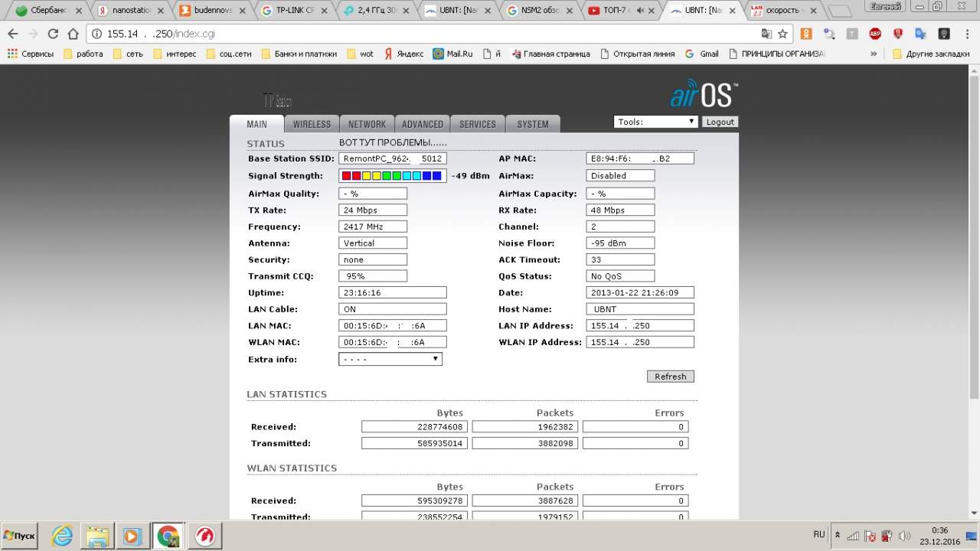This screenshot has height=551, width=980.
Task: Click the Base Station SSID field
Action: click(x=392, y=158)
